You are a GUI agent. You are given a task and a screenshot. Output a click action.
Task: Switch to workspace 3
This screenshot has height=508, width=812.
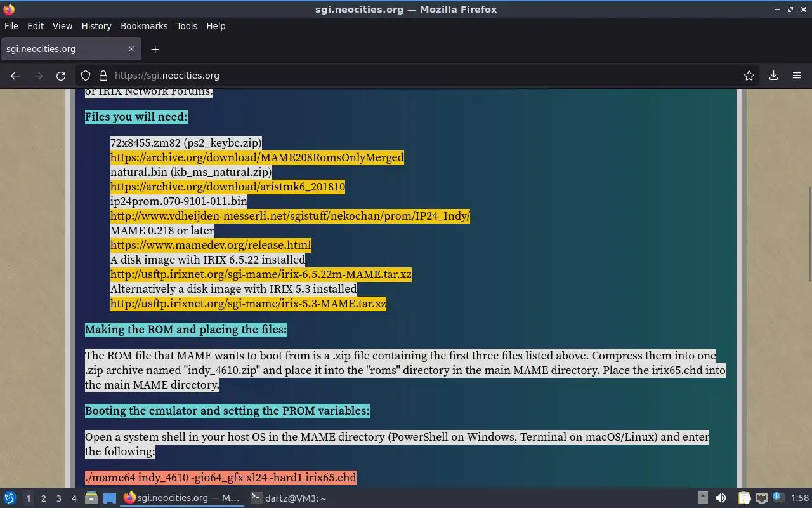click(x=58, y=498)
